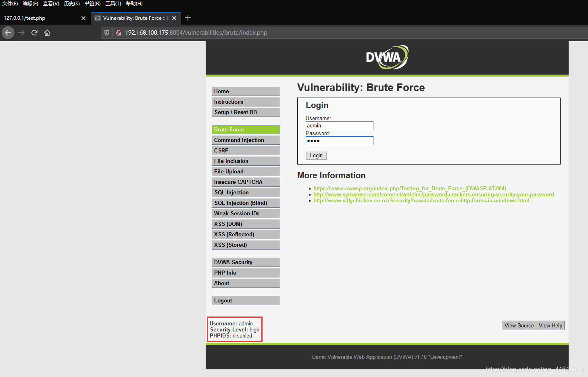Open the symantec.com password-crackers link
The image size is (588, 377).
point(434,194)
